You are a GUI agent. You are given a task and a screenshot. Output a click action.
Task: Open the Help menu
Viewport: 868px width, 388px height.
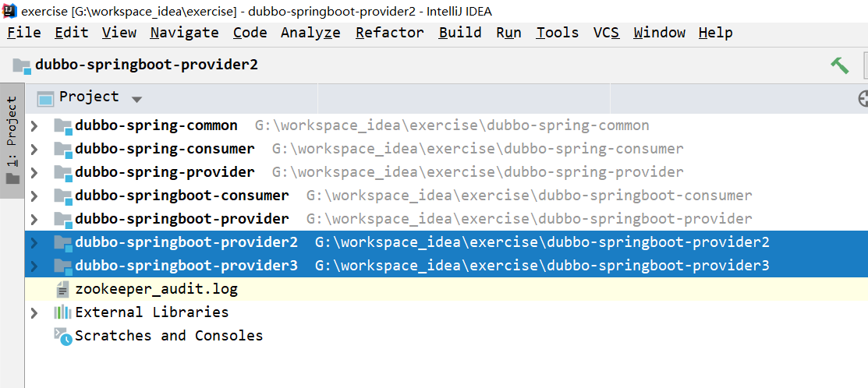click(716, 34)
